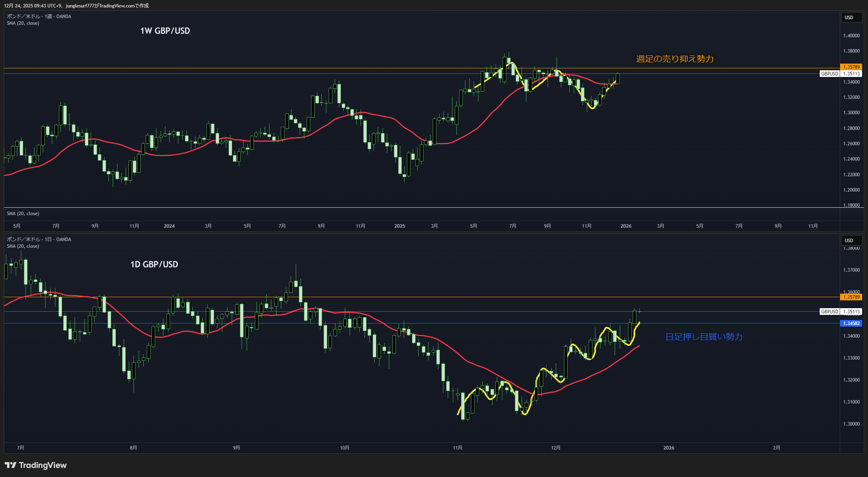
Task: Select the weekly ポンド/米ドル 1週 OANDA symbol title
Action: pos(39,16)
